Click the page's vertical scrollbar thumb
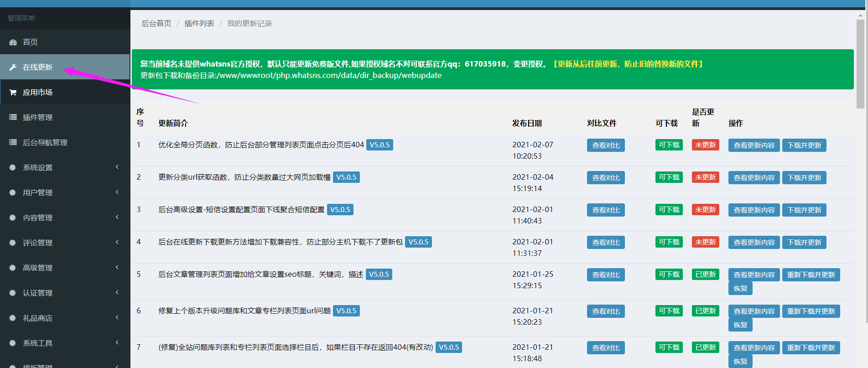868x368 pixels. pos(860,64)
